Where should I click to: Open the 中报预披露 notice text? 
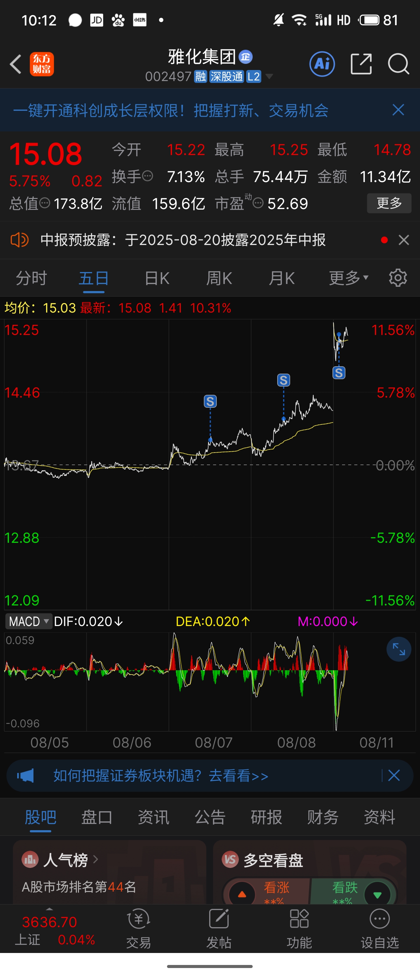(x=183, y=240)
